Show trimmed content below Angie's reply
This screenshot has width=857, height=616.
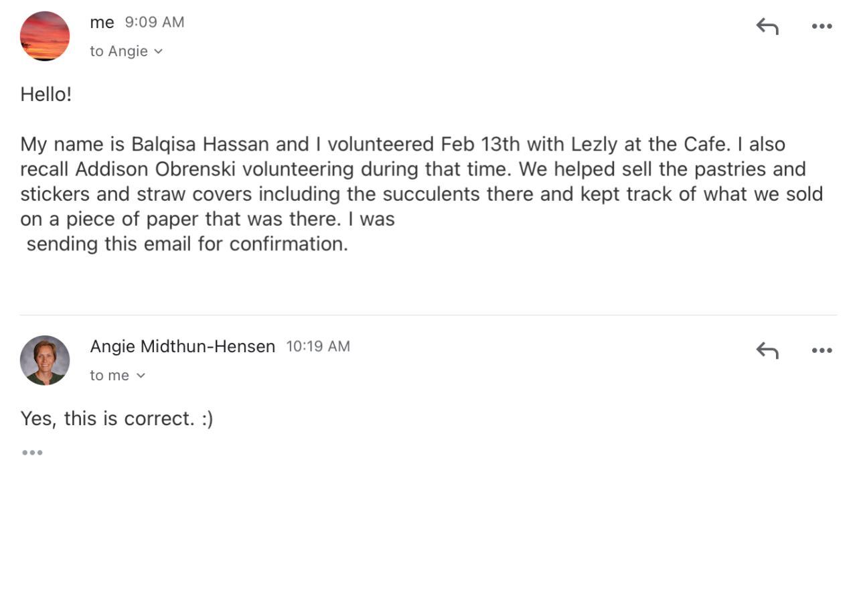32,453
